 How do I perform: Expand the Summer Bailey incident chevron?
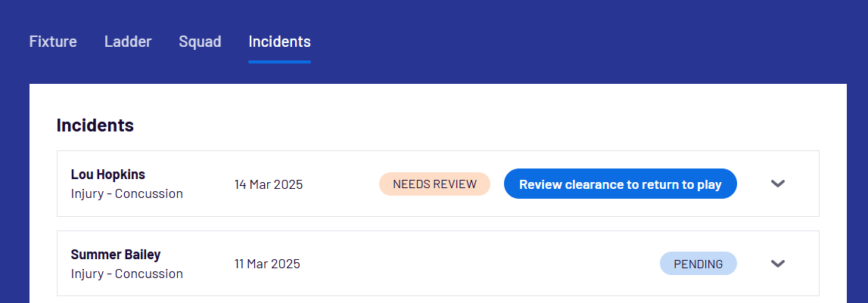coord(777,264)
